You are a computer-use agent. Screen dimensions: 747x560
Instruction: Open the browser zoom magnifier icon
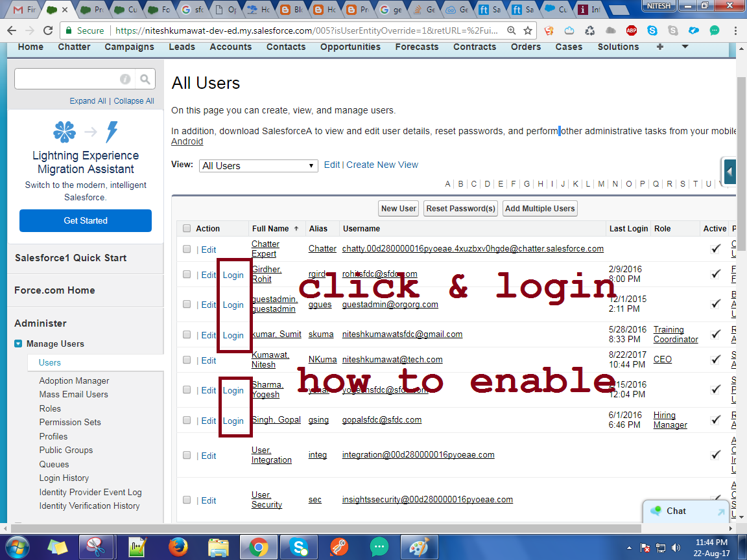(512, 30)
